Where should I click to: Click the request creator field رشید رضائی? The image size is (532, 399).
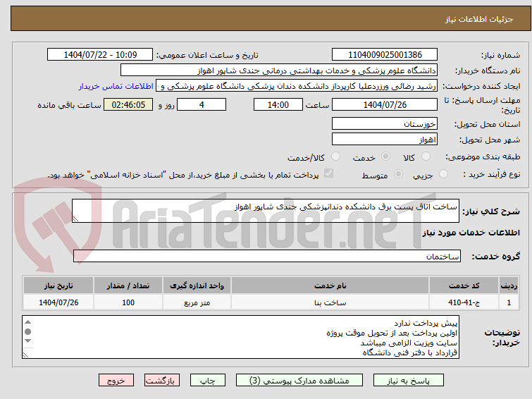(x=297, y=86)
